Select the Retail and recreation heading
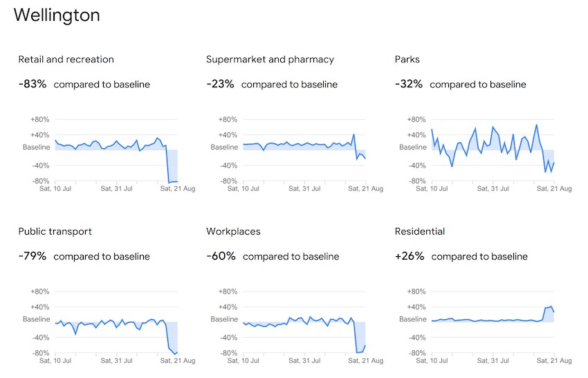The image size is (588, 378). 66,60
